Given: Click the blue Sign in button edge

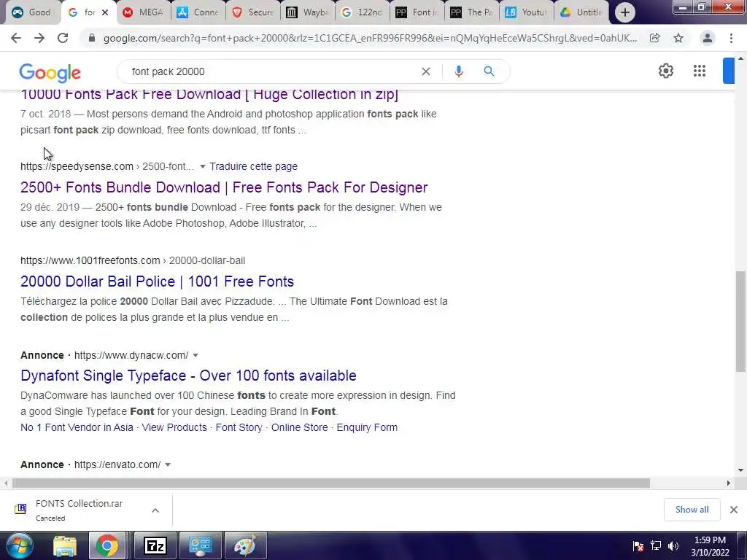Looking at the screenshot, I should tap(729, 71).
